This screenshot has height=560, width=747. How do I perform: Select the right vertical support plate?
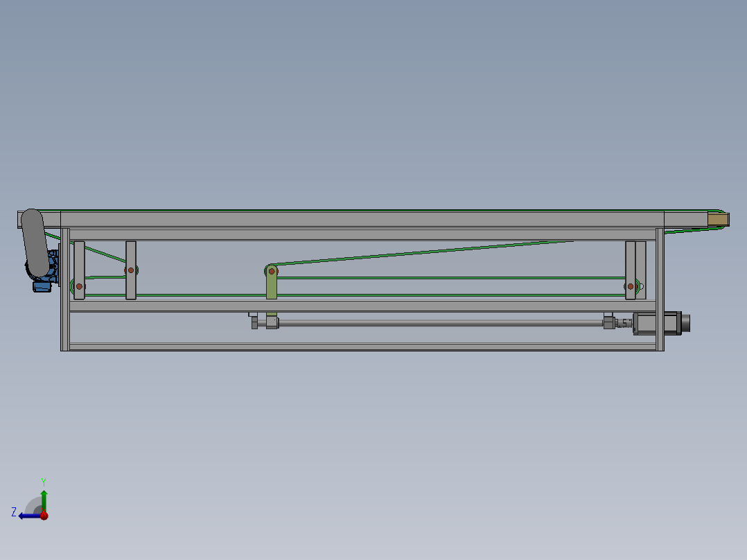(631, 270)
